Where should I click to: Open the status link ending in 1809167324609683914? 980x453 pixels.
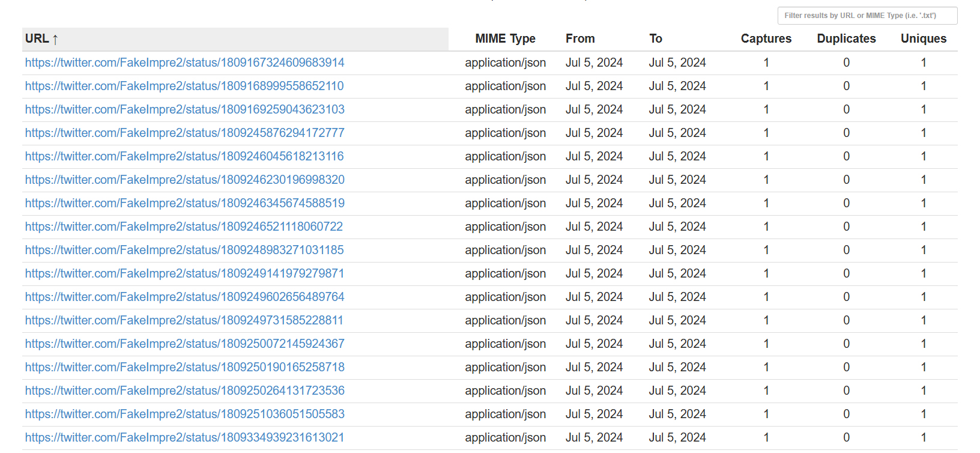[185, 62]
